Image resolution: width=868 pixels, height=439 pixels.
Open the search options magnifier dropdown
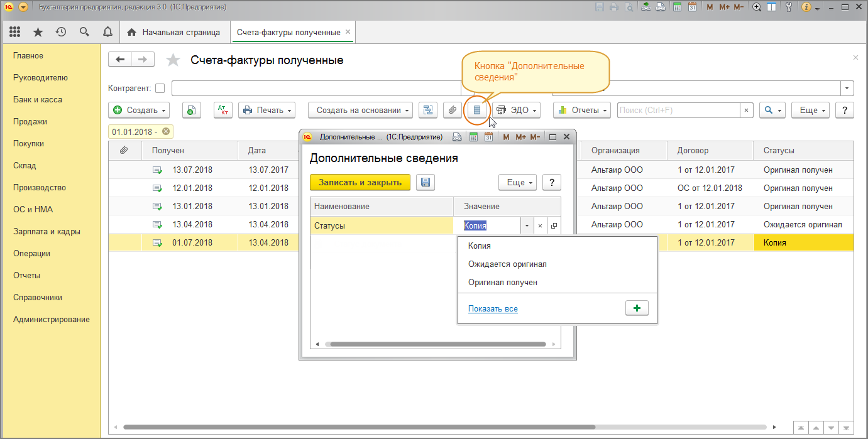(x=772, y=110)
